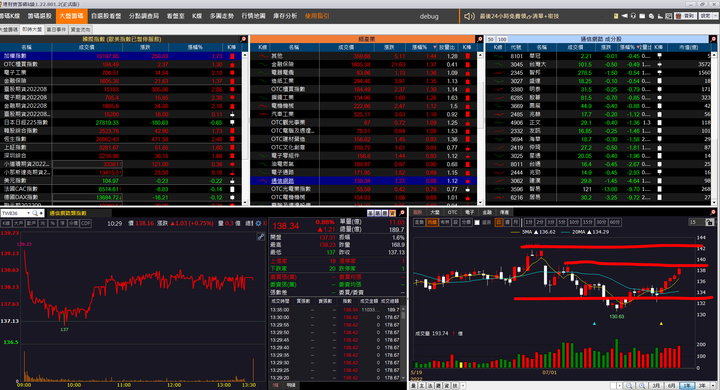
Task: Select the 通信網路 industry row
Action: pyautogui.click(x=363, y=181)
